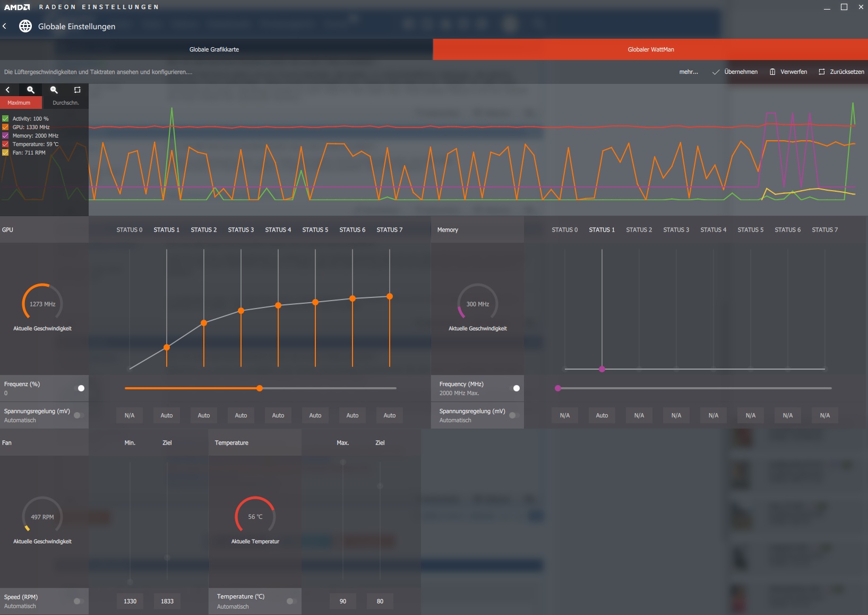
Task: Open the mehr... options
Action: point(689,72)
